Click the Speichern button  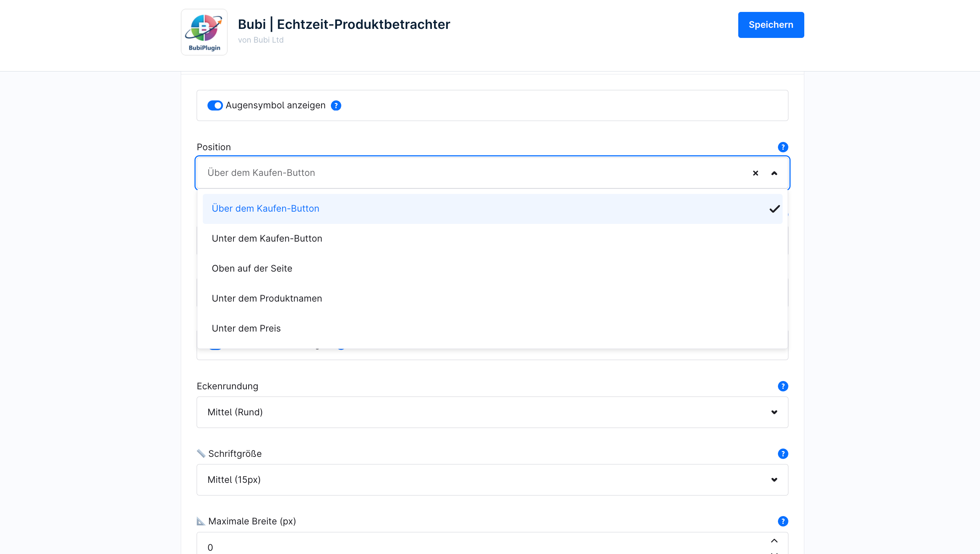click(x=771, y=25)
